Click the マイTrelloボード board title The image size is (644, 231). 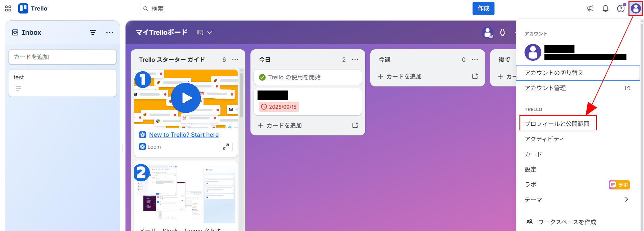(162, 32)
